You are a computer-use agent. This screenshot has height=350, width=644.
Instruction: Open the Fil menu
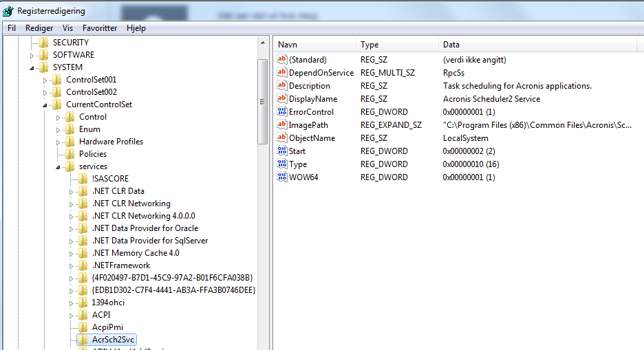tap(12, 28)
